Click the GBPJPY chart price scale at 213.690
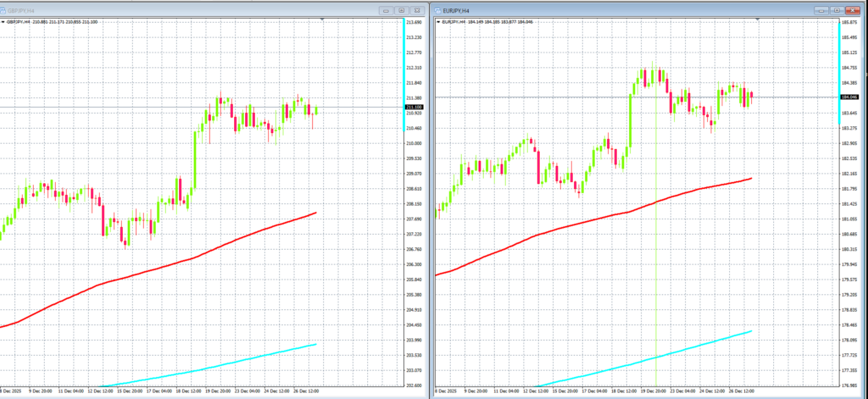This screenshot has width=868, height=399. click(415, 22)
